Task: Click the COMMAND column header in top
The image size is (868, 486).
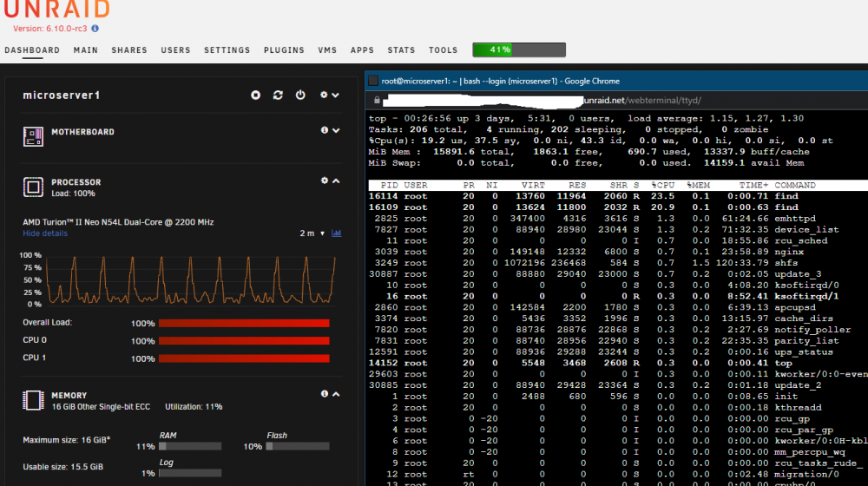Action: (795, 185)
